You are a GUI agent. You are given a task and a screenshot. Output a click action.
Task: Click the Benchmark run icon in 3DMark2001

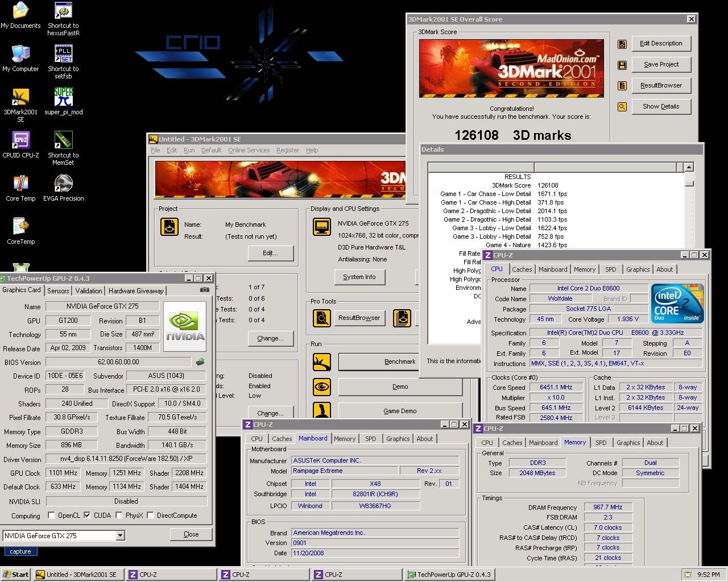pos(322,361)
